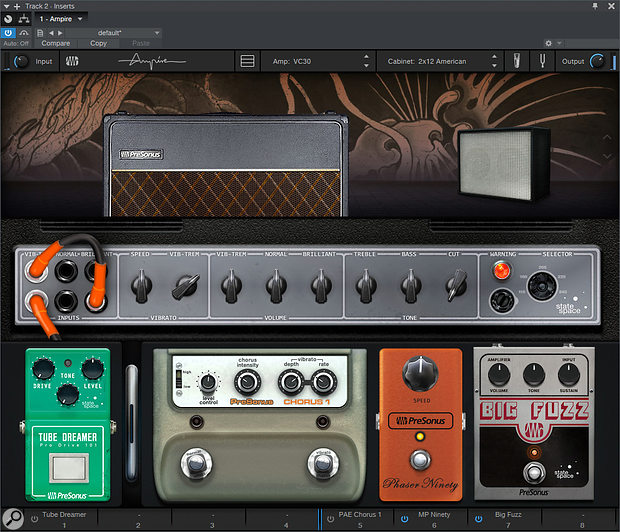The height and width of the screenshot is (532, 620).
Task: Toggle power for Tube Dreamer slot 1
Action: 34,519
